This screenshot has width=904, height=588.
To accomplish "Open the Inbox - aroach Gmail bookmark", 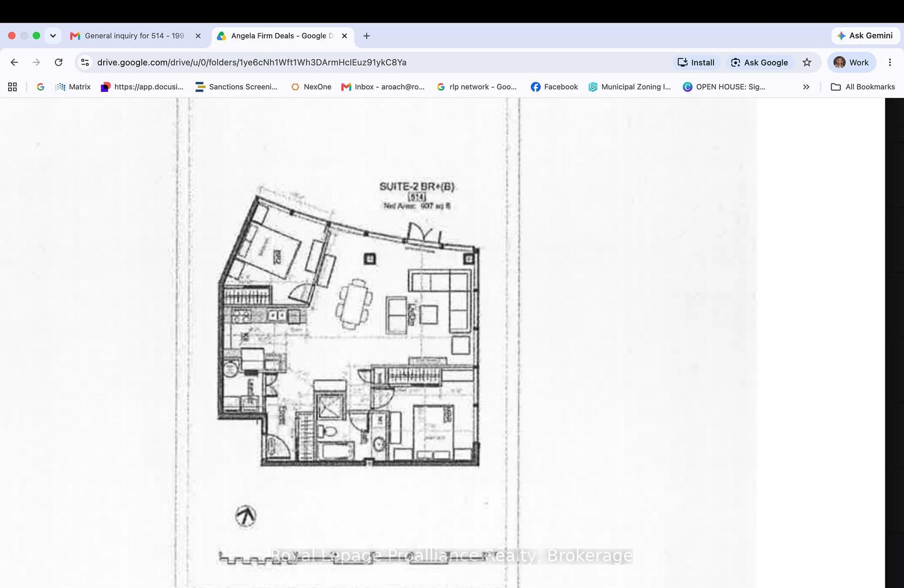I will click(383, 87).
